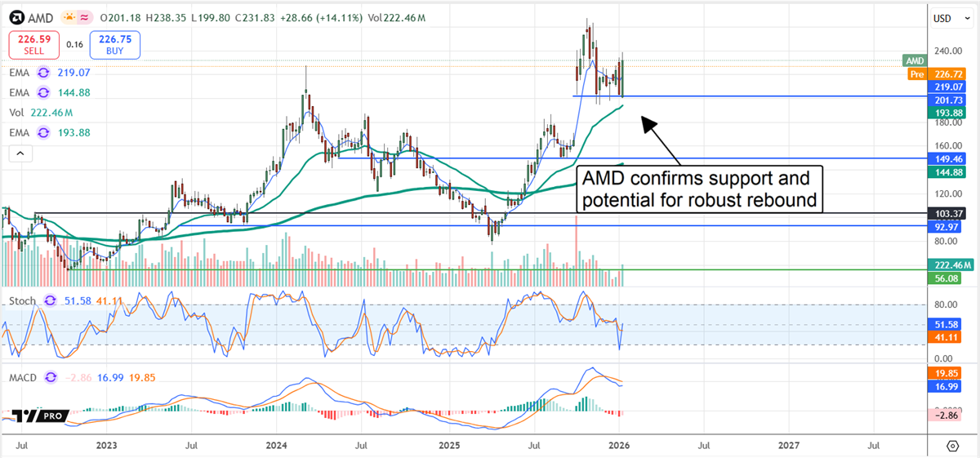Click the AMD symbol logo icon
980x458 pixels.
17,16
